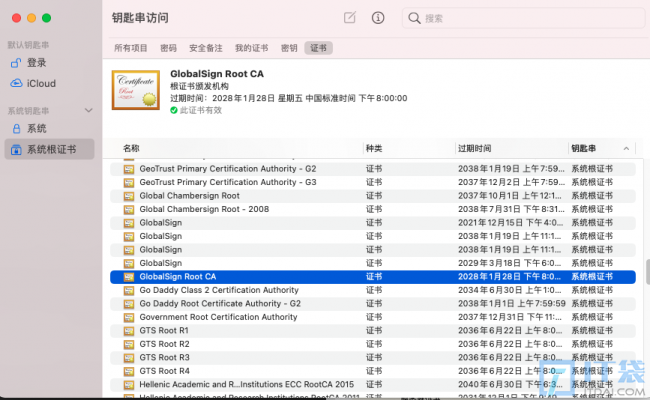
Task: Click icon beside Global Chambersign Root - 2008
Action: (129, 209)
